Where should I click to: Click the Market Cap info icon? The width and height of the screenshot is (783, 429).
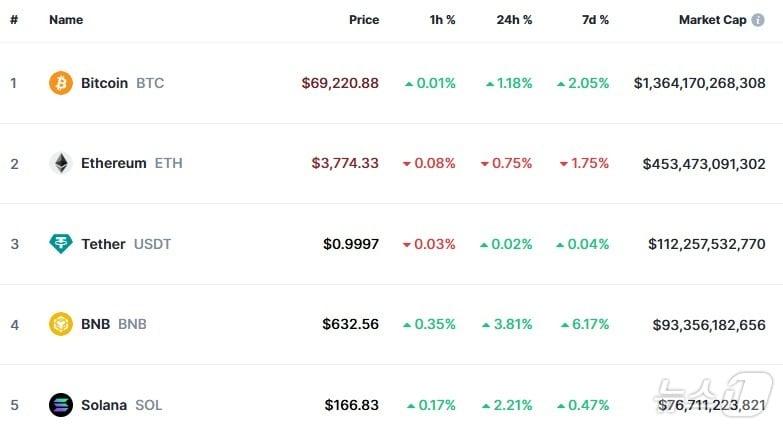tap(758, 20)
